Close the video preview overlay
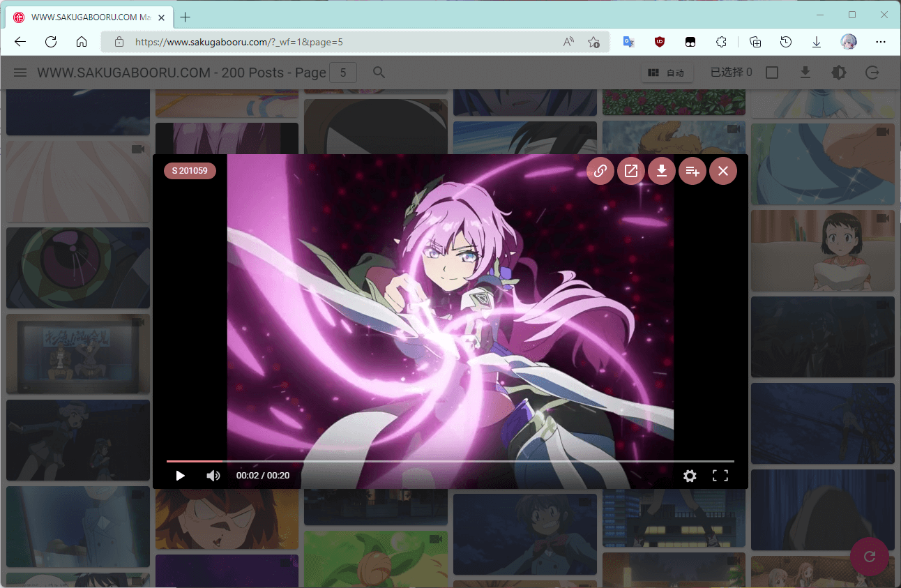 pos(723,171)
